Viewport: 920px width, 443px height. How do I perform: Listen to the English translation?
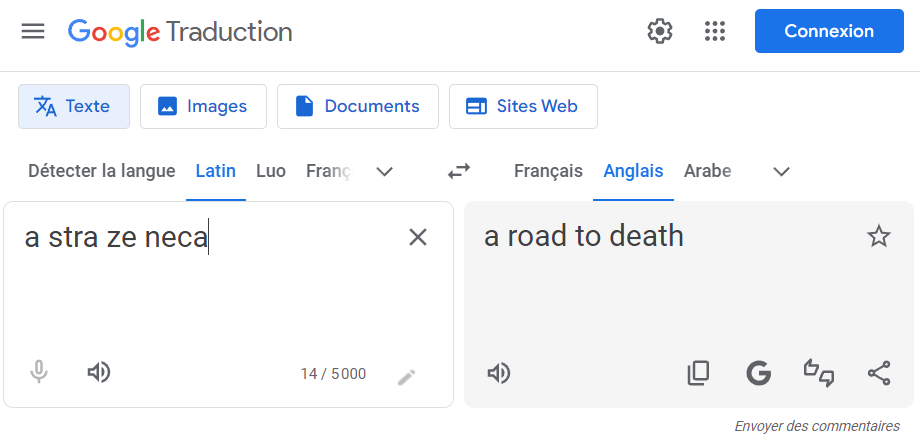[498, 374]
